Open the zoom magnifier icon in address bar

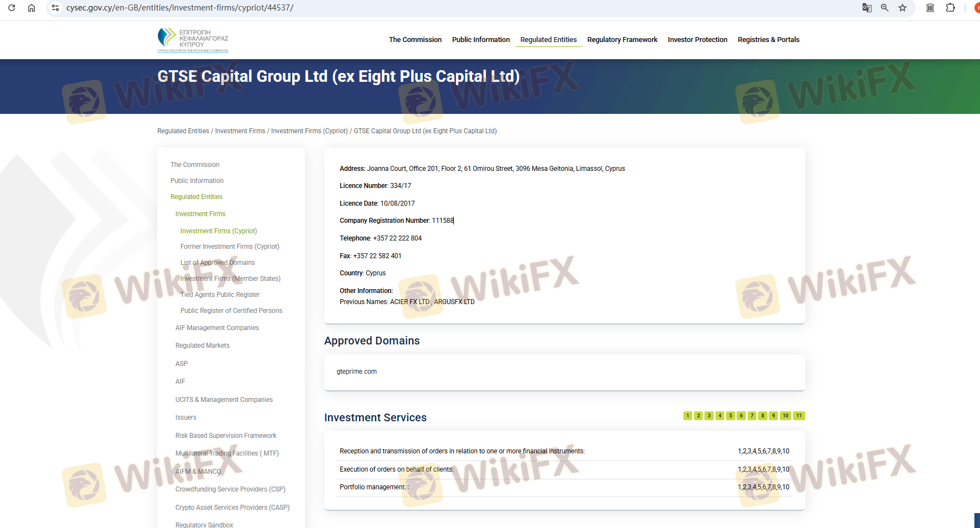[885, 8]
